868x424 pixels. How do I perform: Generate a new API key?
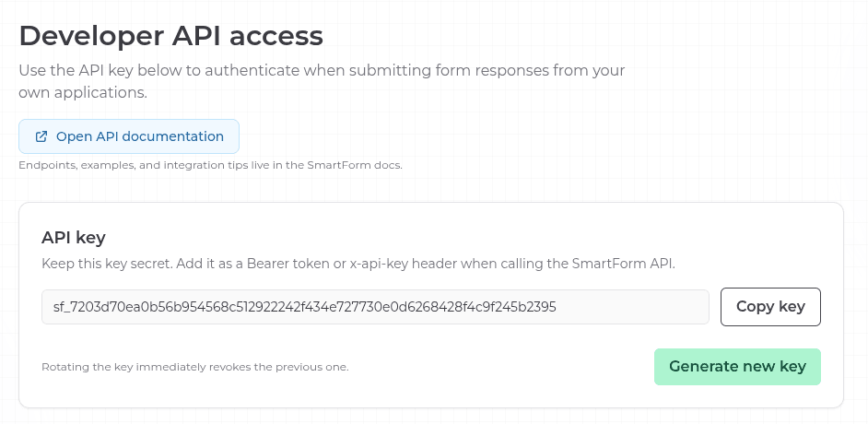coord(737,366)
